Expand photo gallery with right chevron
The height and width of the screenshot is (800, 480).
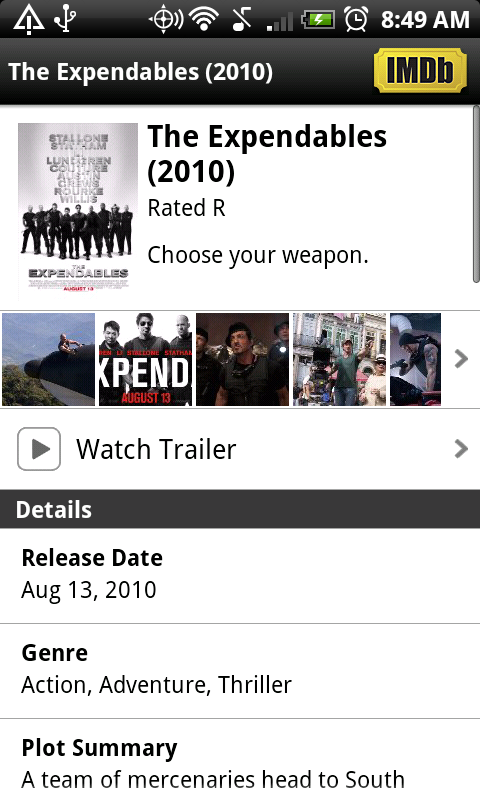[x=461, y=359]
